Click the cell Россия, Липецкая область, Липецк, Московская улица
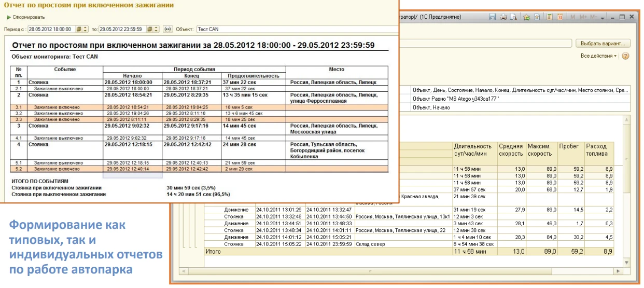 coord(337,129)
